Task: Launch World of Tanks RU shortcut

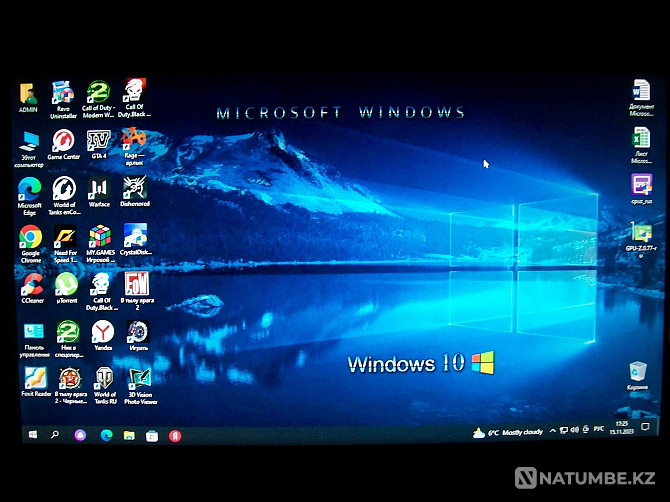Action: pyautogui.click(x=105, y=386)
